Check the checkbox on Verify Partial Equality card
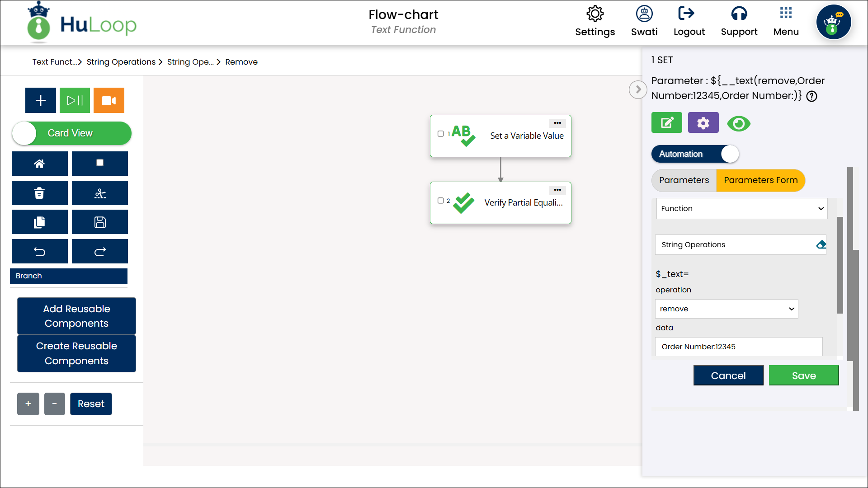Screen dimensions: 868x488 (441, 201)
